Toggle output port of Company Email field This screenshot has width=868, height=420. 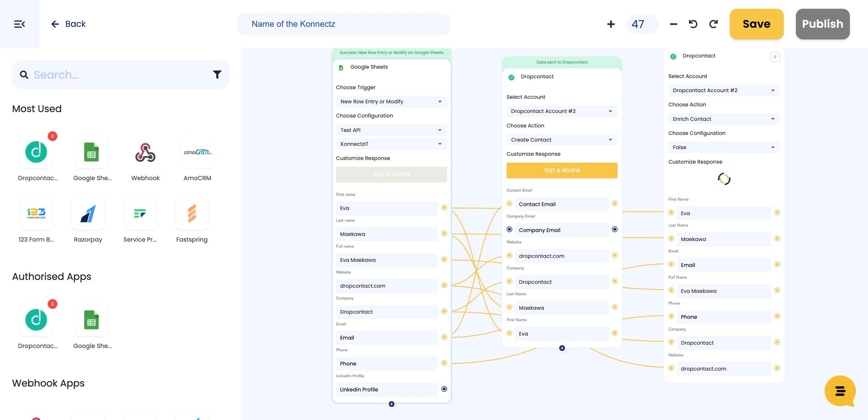coord(615,229)
